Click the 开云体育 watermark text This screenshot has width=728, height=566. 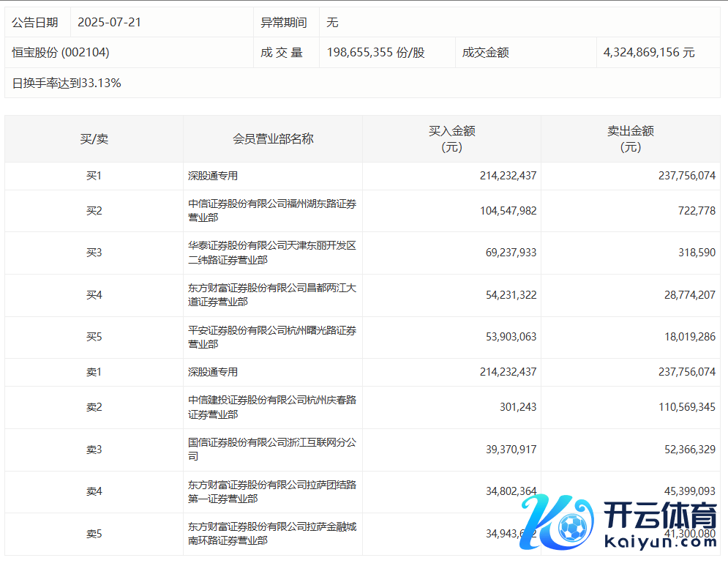pos(661,517)
